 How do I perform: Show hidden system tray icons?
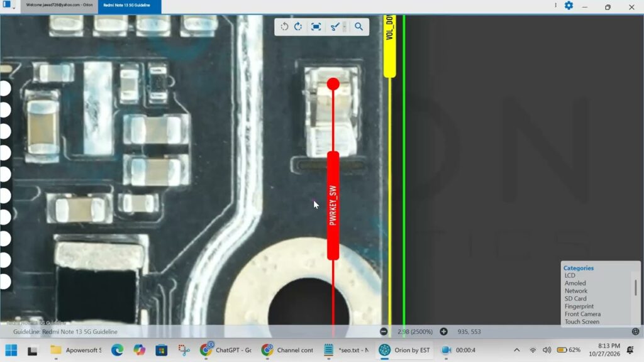point(517,350)
